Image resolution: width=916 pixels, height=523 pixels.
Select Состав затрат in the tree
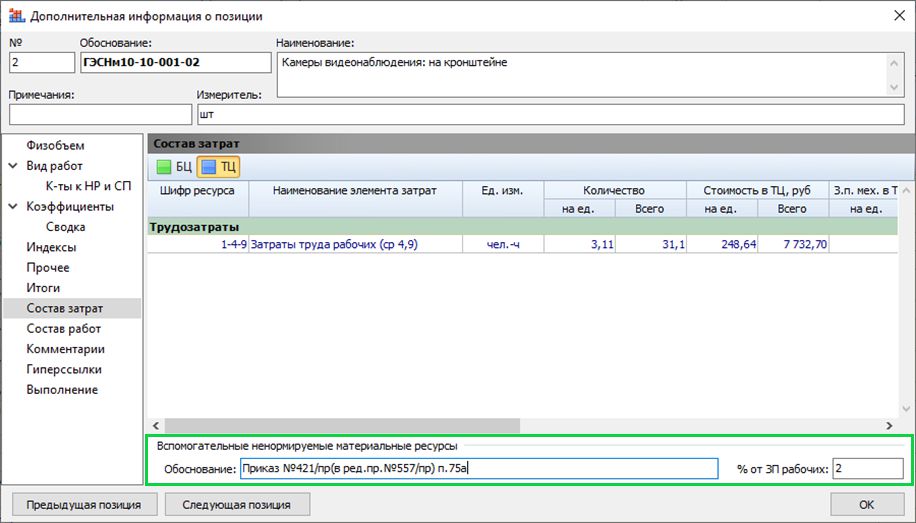click(x=72, y=308)
